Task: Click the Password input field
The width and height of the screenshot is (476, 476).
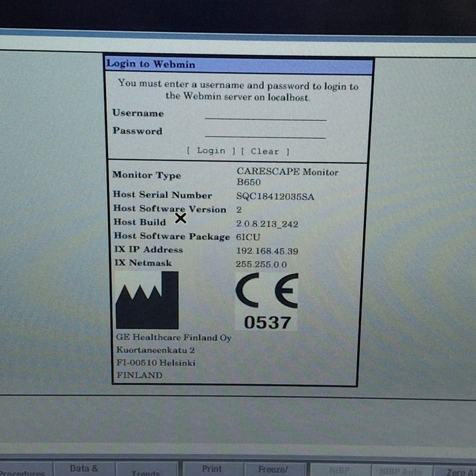Action: click(x=266, y=133)
